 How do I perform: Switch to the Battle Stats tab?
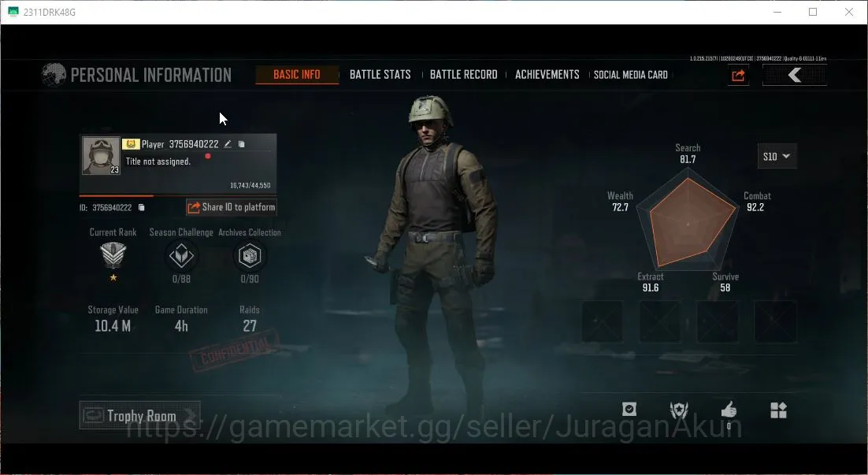click(380, 75)
